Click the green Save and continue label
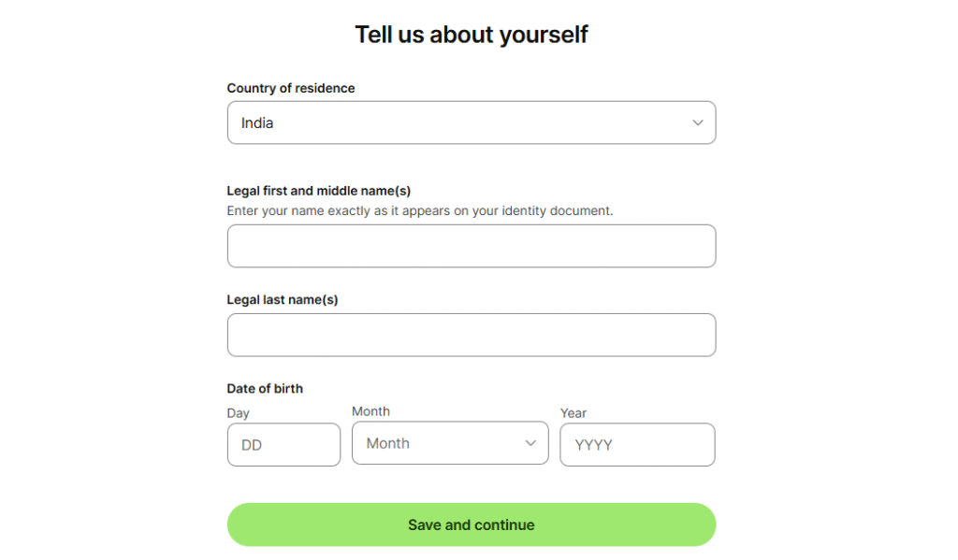The height and width of the screenshot is (560, 958). (472, 524)
